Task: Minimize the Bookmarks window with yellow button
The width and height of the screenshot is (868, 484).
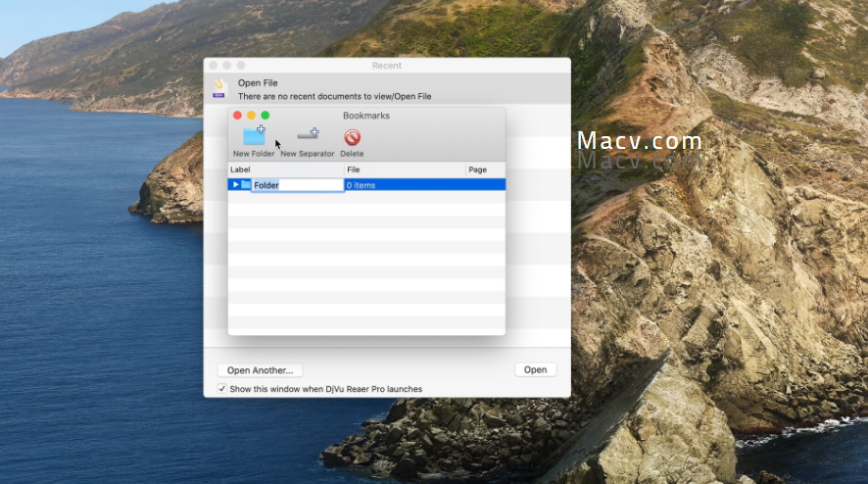Action: click(x=252, y=116)
